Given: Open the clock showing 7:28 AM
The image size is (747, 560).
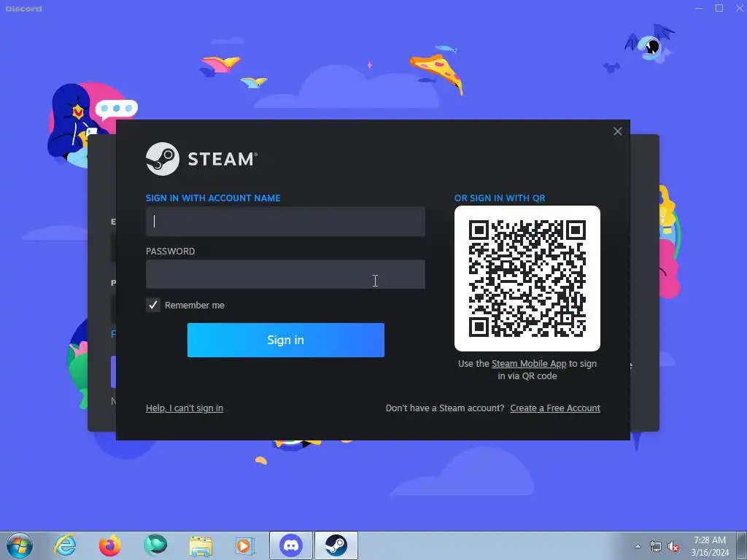Looking at the screenshot, I should tap(710, 546).
